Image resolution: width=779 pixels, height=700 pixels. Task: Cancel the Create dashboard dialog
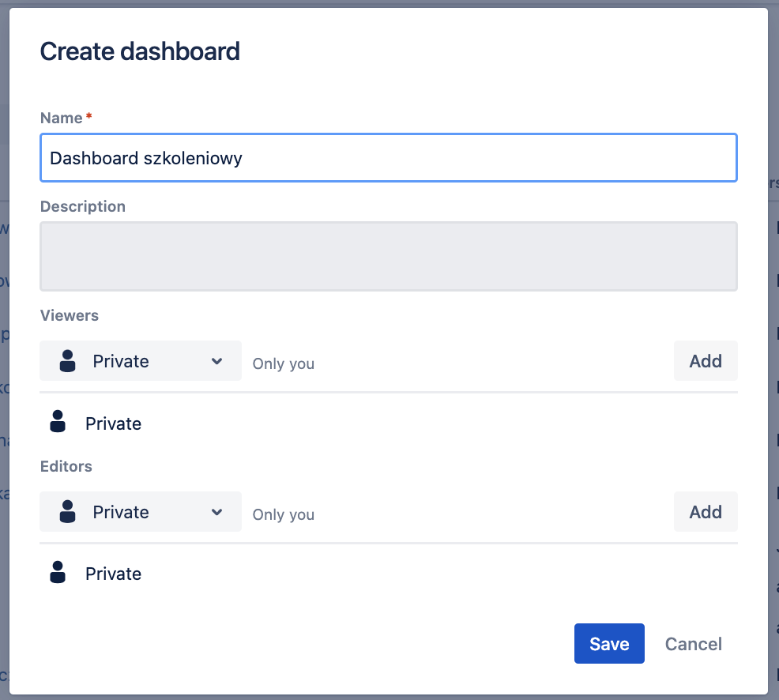(693, 644)
